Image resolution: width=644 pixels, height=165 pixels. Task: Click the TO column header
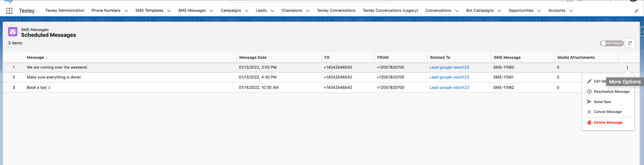point(327,57)
